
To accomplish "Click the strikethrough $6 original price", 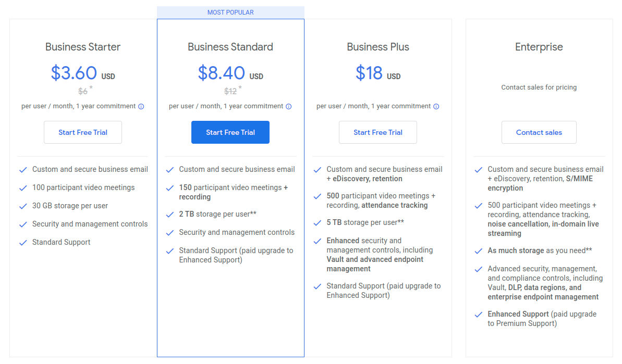I will tap(83, 91).
